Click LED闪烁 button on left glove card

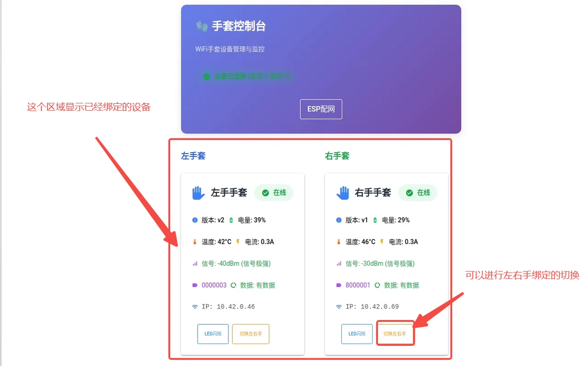tap(213, 334)
